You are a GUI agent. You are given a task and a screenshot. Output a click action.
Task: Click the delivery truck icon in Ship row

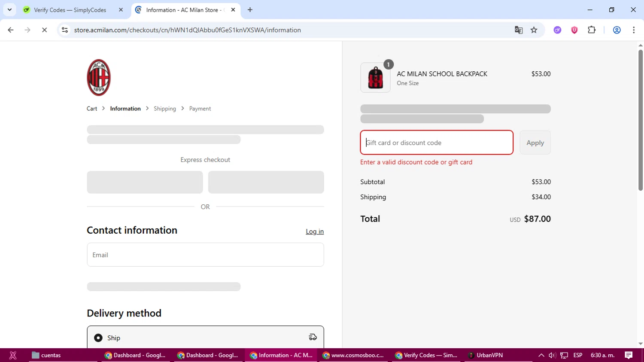[x=313, y=338]
